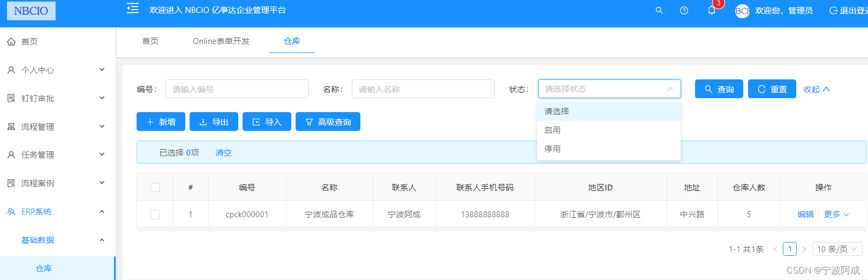Open the notification bell
Viewport: 868px width, 280px height.
point(712,11)
